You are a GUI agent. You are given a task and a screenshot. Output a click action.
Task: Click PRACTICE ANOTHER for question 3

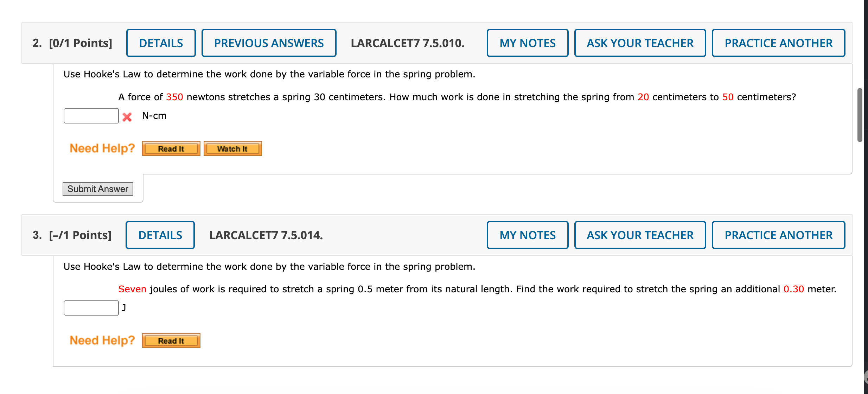tap(778, 235)
